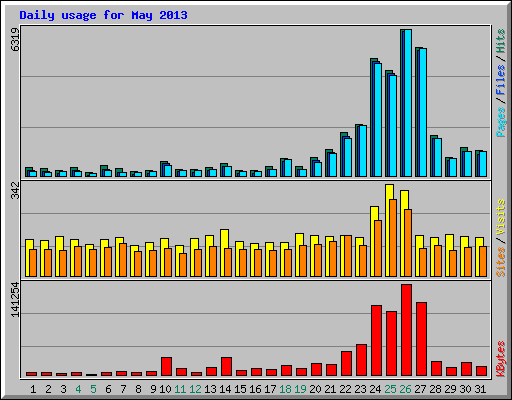The image size is (512, 400).
Task: Click the orange sites bar for day 26
Action: (x=408, y=243)
